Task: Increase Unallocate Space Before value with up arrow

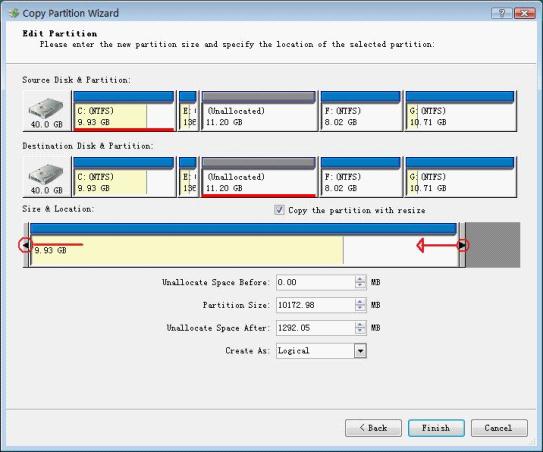Action: [360, 279]
